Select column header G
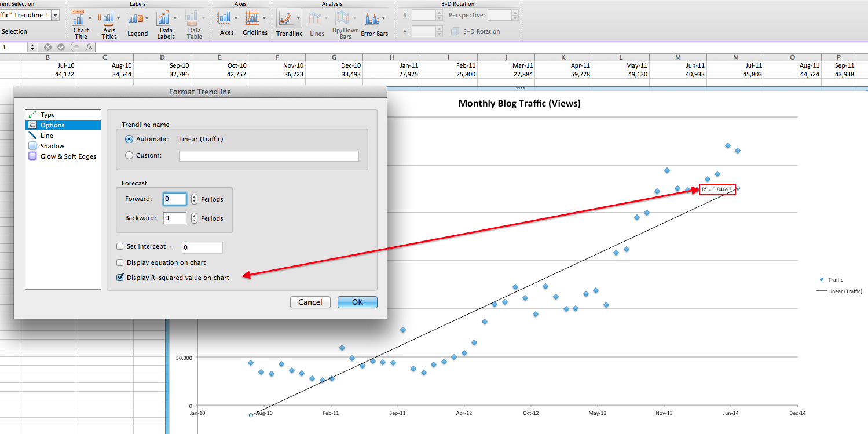Image resolution: width=868 pixels, height=434 pixels. 334,57
